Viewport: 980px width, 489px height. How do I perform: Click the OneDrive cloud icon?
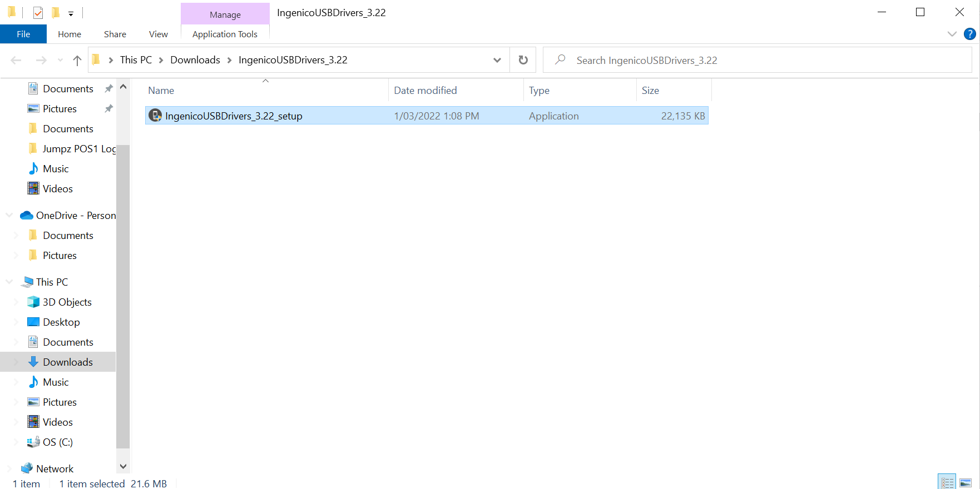pos(27,215)
